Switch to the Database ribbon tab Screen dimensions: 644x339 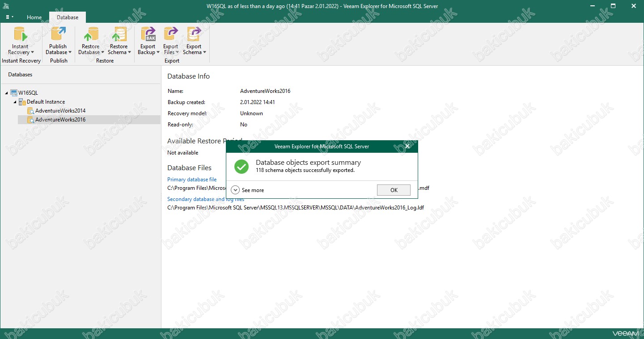click(x=68, y=17)
